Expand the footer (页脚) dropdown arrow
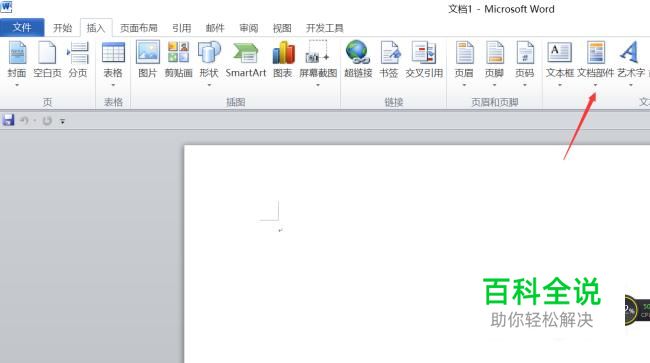Screen dimensions: 650x363 tap(494, 85)
